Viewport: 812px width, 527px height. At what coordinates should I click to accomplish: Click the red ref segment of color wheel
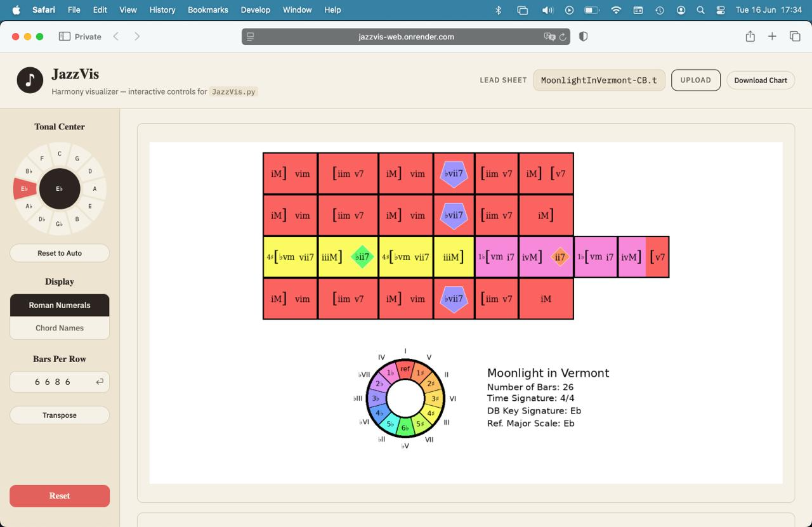coord(405,368)
